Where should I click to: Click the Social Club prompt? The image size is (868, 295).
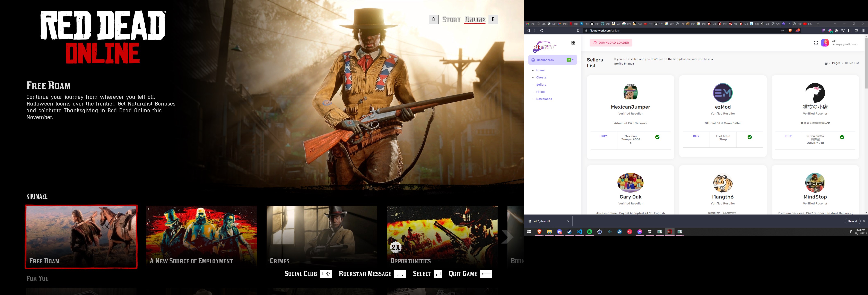point(308,274)
